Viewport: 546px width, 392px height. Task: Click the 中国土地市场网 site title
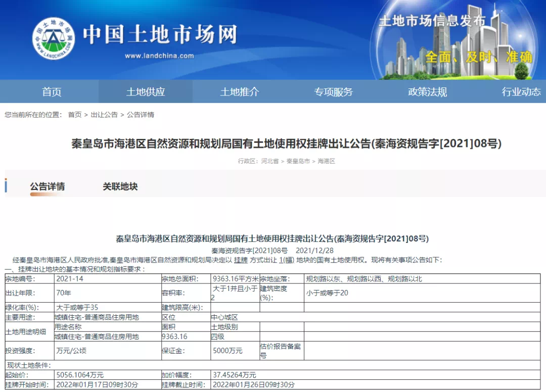[x=160, y=34]
